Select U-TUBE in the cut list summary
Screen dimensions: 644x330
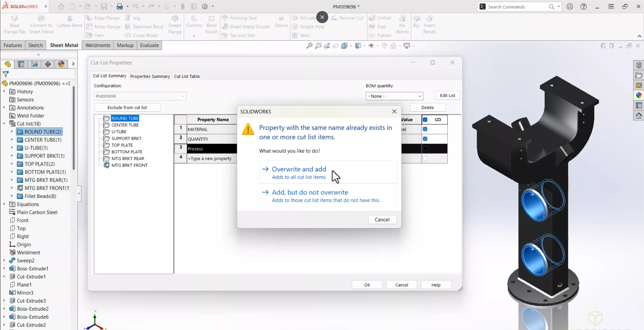tap(119, 132)
